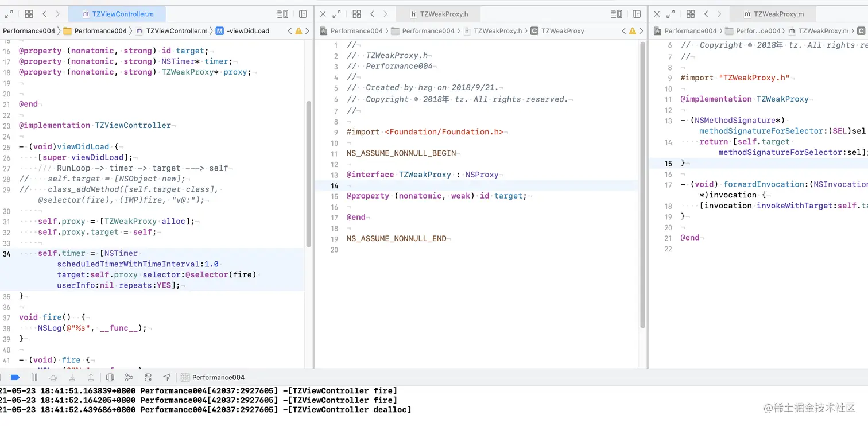Viewport: 868px width, 426px height.
Task: Select Performance004 process in debug bar
Action: pos(213,377)
